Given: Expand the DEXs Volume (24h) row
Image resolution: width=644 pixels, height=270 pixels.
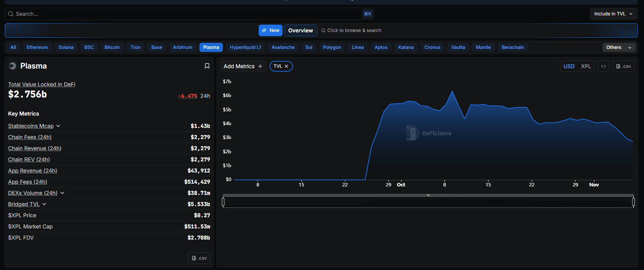Looking at the screenshot, I should (x=62, y=193).
